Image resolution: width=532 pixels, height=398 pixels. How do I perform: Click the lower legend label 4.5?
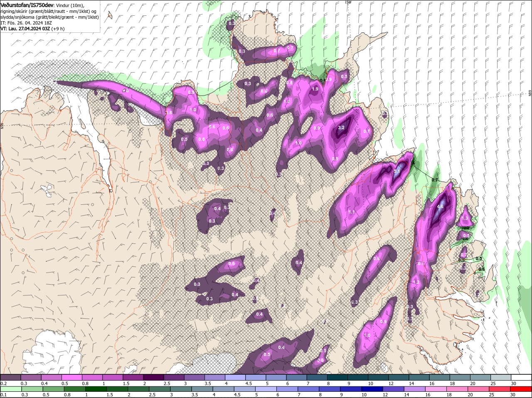(x=237, y=395)
